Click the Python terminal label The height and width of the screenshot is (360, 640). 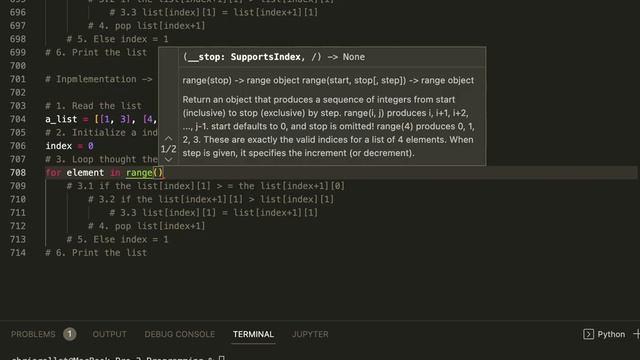(x=611, y=334)
